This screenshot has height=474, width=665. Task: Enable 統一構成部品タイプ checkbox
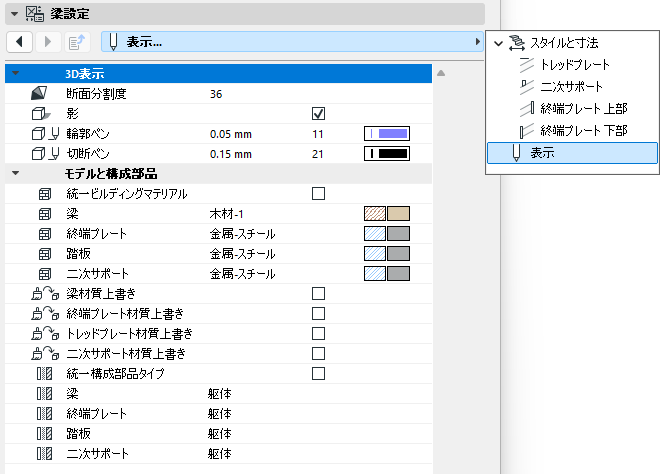point(318,374)
